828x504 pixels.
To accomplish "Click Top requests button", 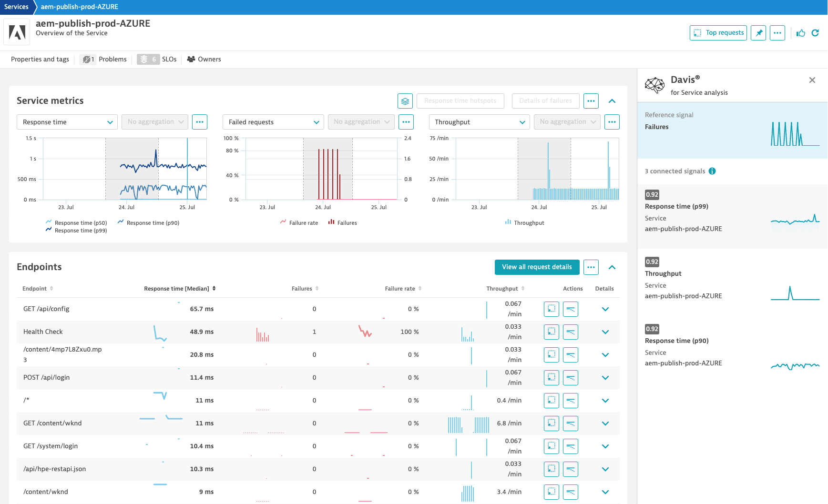I will 718,33.
